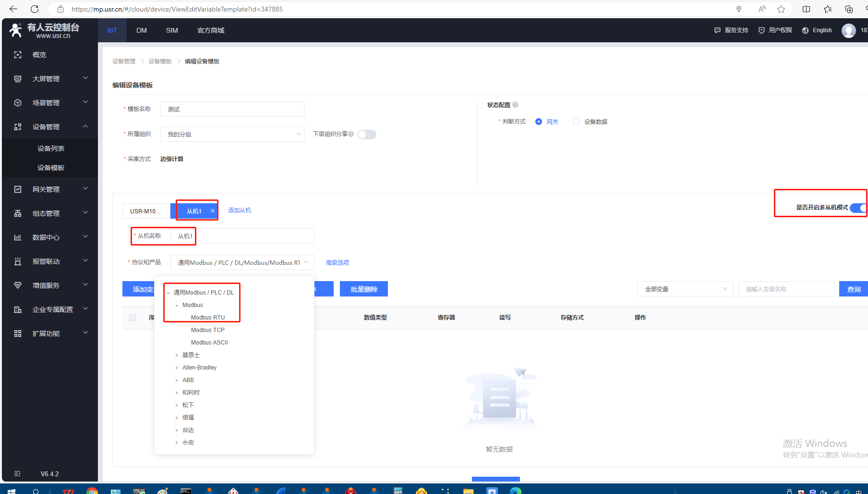Image resolution: width=868 pixels, height=494 pixels.
Task: Click the browser refresh icon
Action: click(x=35, y=9)
